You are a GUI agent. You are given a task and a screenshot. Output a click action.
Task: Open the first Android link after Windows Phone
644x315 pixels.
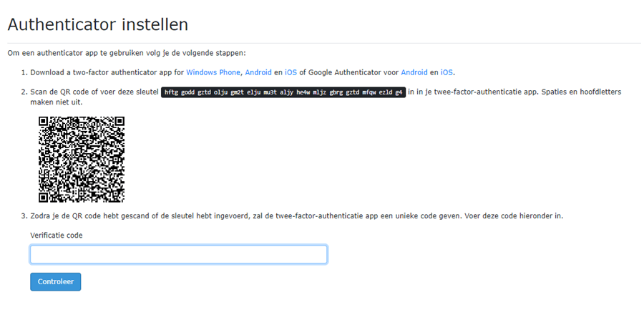(x=258, y=72)
